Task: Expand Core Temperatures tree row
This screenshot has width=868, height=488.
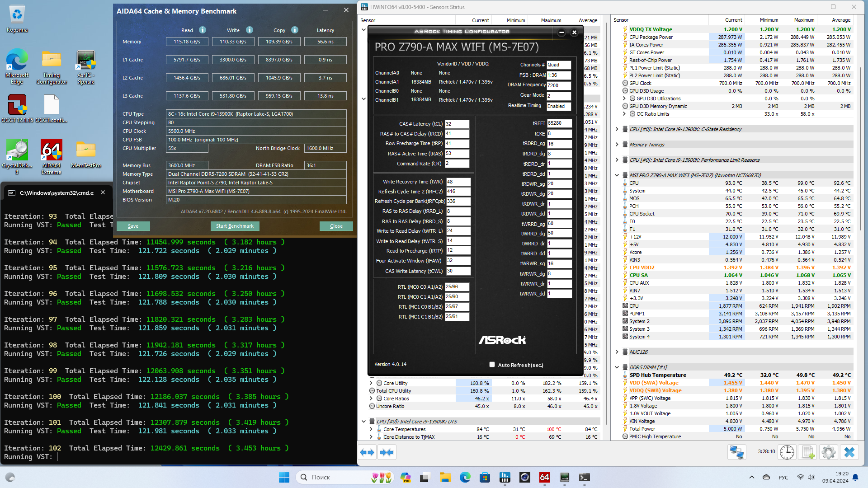Action: pos(371,429)
